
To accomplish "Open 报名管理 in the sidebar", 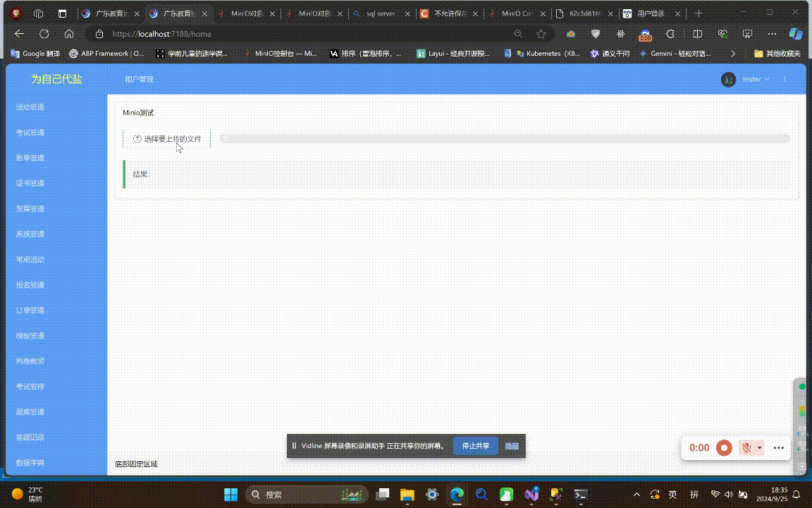I will pos(30,285).
